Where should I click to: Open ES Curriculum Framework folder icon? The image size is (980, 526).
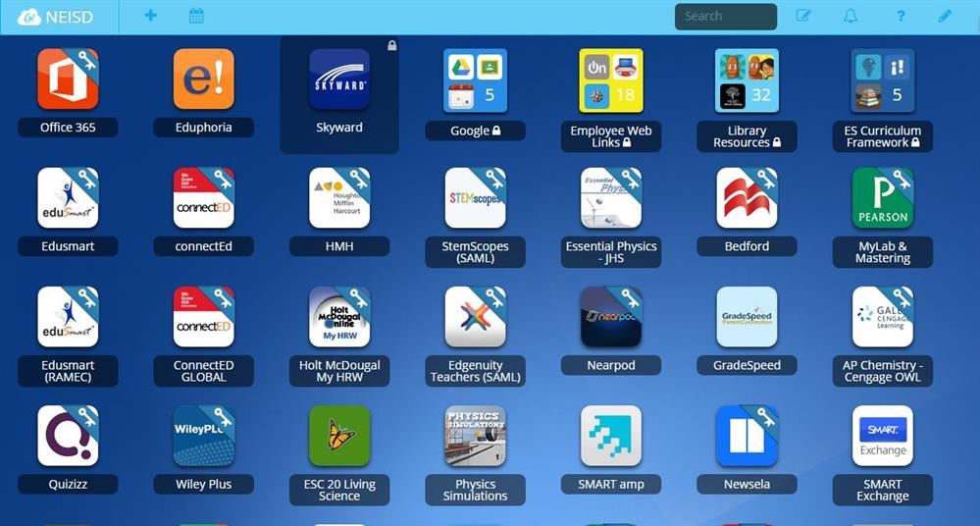(x=883, y=81)
